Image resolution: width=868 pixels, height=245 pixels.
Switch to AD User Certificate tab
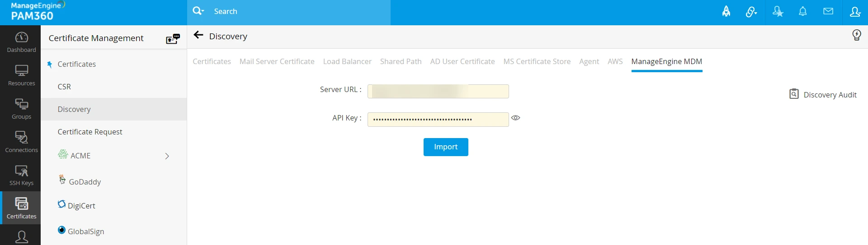coord(462,61)
